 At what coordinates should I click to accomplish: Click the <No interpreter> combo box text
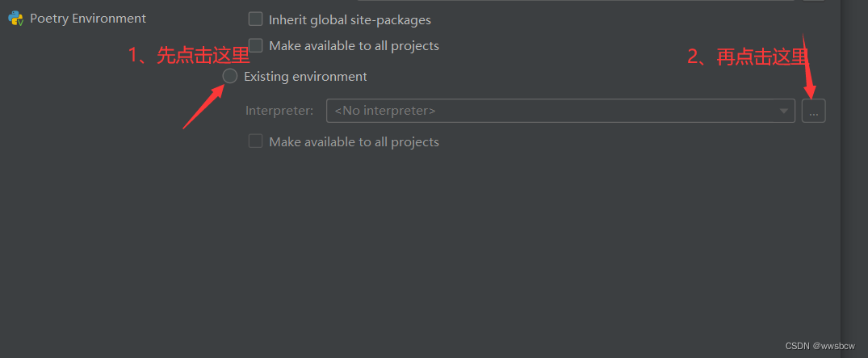tap(384, 111)
